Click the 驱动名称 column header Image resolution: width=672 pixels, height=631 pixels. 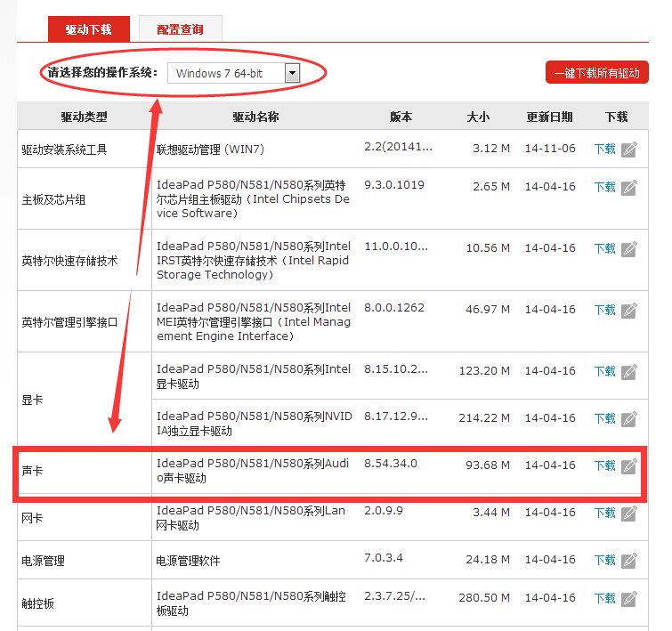click(x=255, y=117)
